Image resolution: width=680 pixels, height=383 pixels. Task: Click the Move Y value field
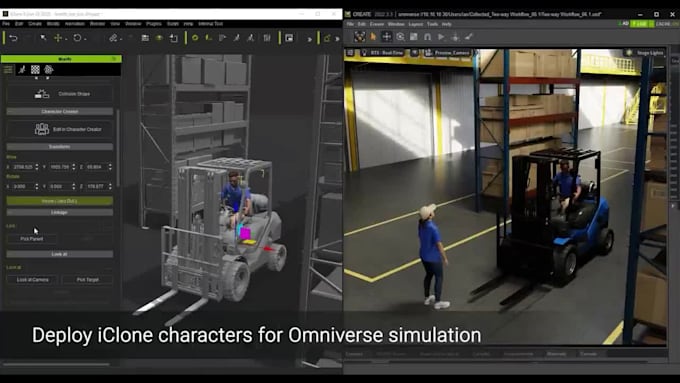[60, 167]
